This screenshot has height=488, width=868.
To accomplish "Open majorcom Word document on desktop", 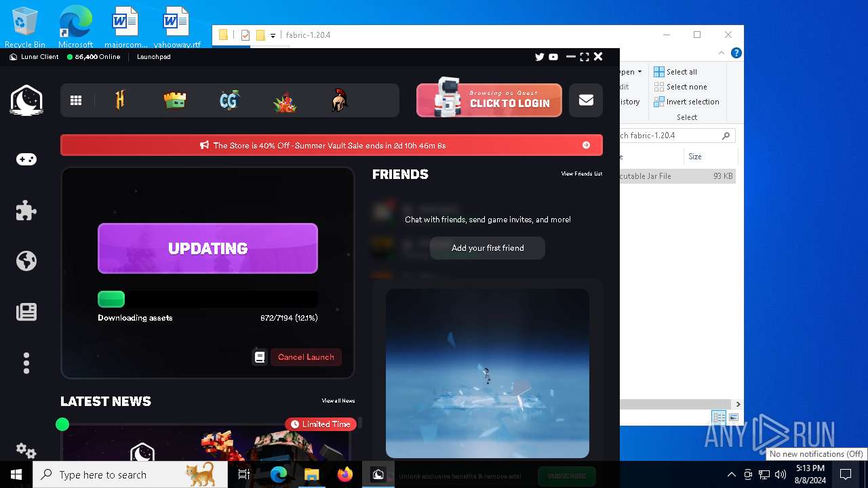I will pyautogui.click(x=125, y=28).
